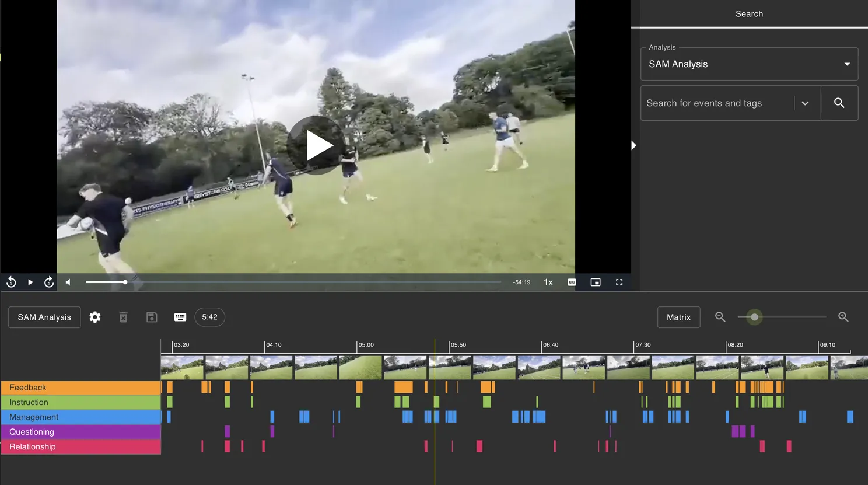Screen dimensions: 868x485
Task: Toggle closed captions CC icon
Action: pos(572,282)
